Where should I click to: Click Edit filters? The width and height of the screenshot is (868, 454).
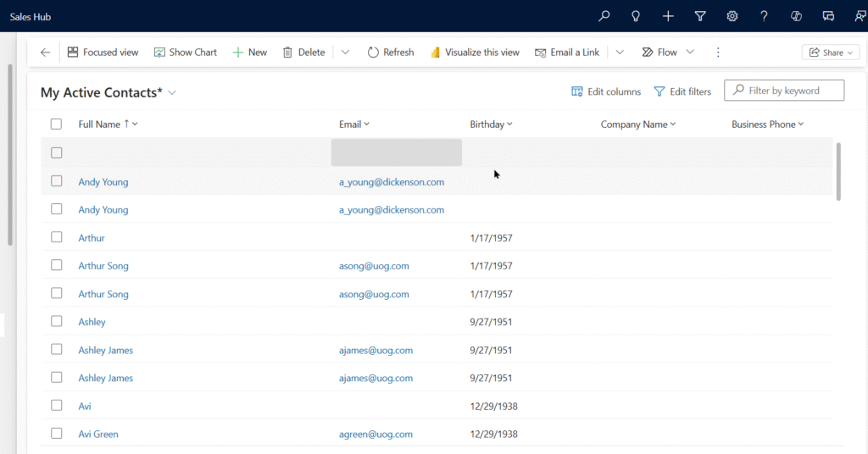click(682, 91)
